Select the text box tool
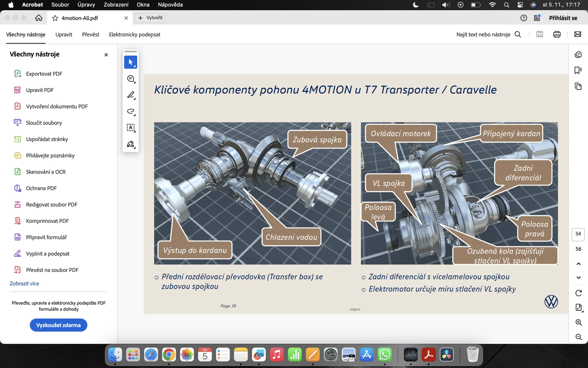Screen dimensions: 588x368 [131, 128]
